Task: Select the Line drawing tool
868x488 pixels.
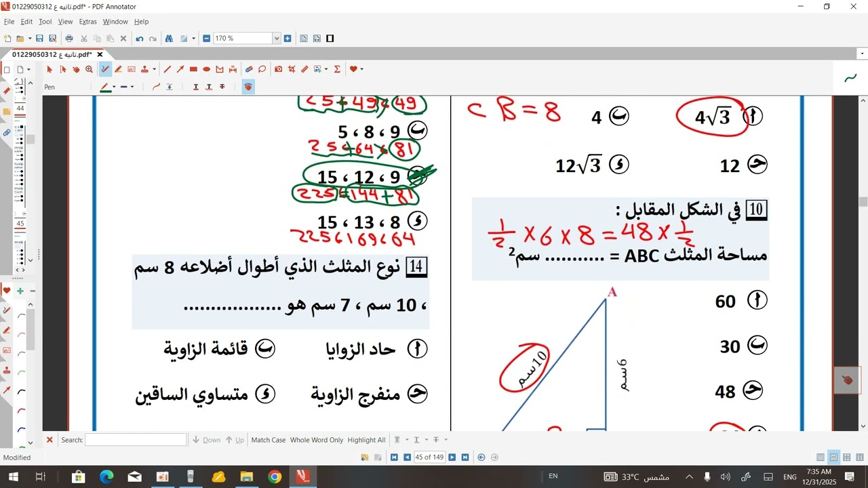Action: 167,69
